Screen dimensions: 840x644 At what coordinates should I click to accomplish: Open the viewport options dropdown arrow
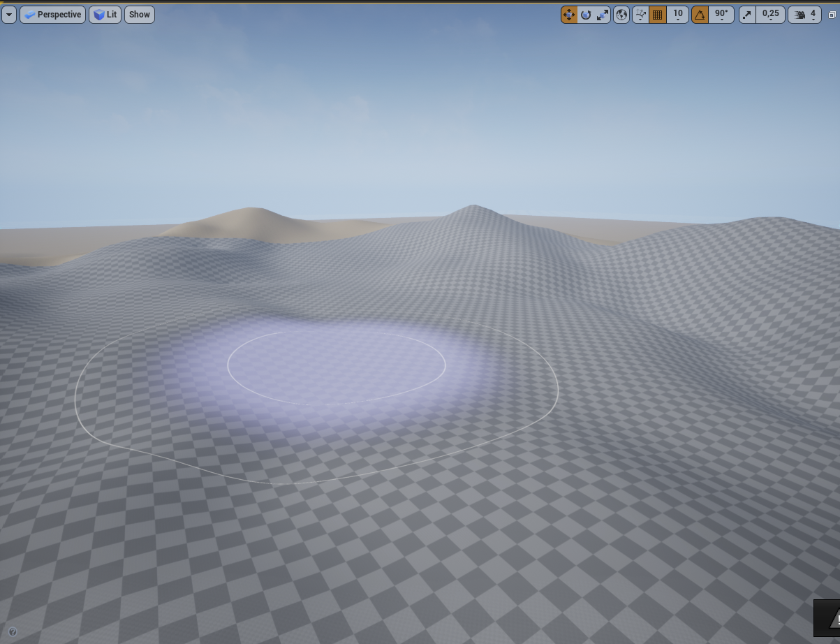point(9,15)
